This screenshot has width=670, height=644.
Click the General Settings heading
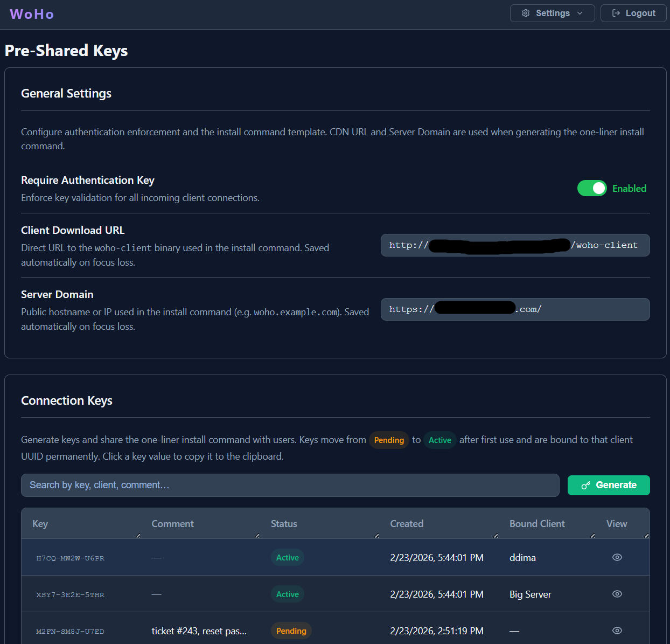point(66,94)
